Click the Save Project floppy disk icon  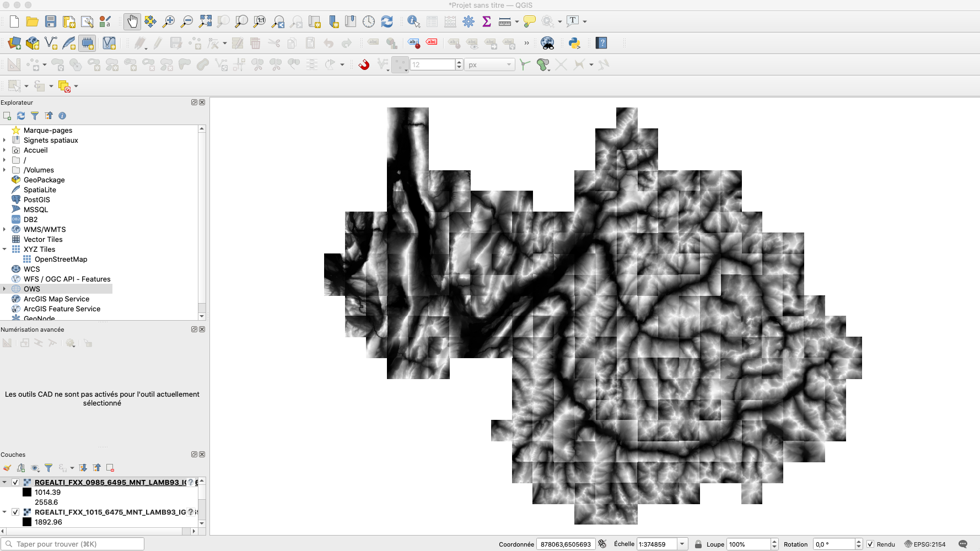51,21
